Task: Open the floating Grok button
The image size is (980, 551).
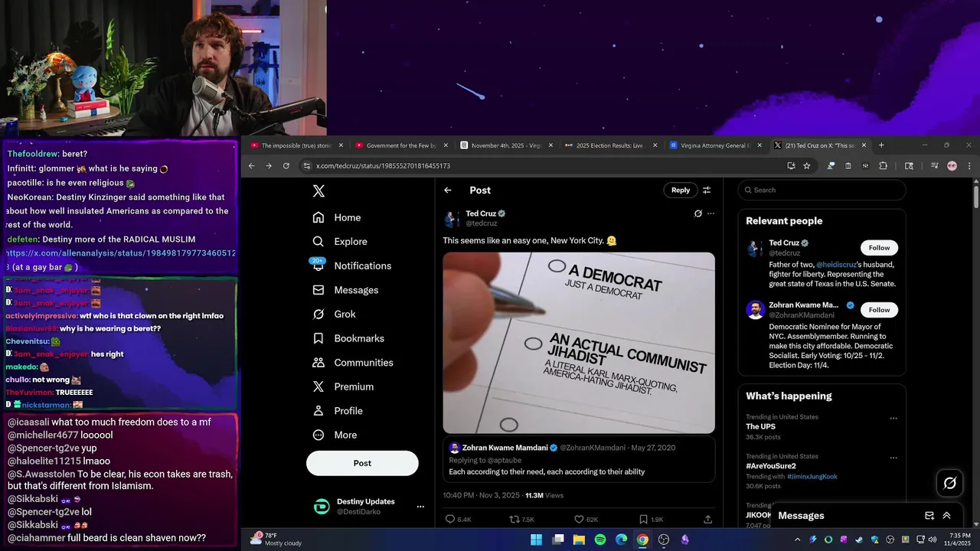Action: click(x=950, y=483)
